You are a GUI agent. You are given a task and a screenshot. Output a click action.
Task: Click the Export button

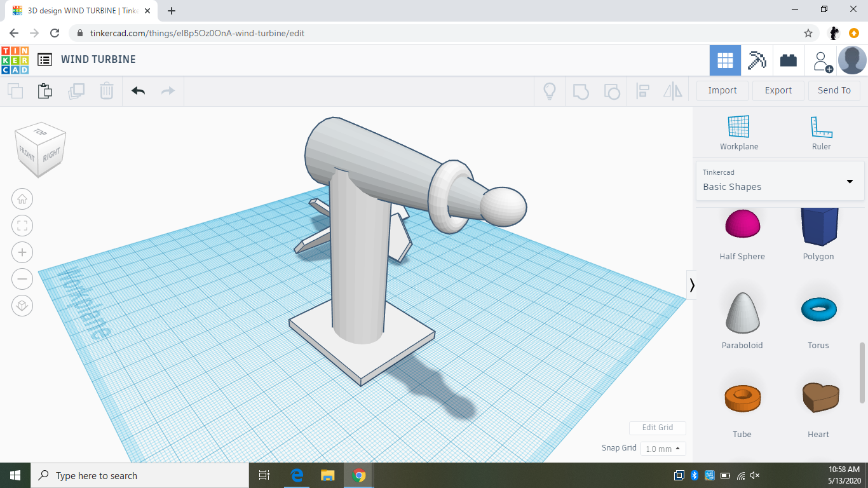pos(778,90)
